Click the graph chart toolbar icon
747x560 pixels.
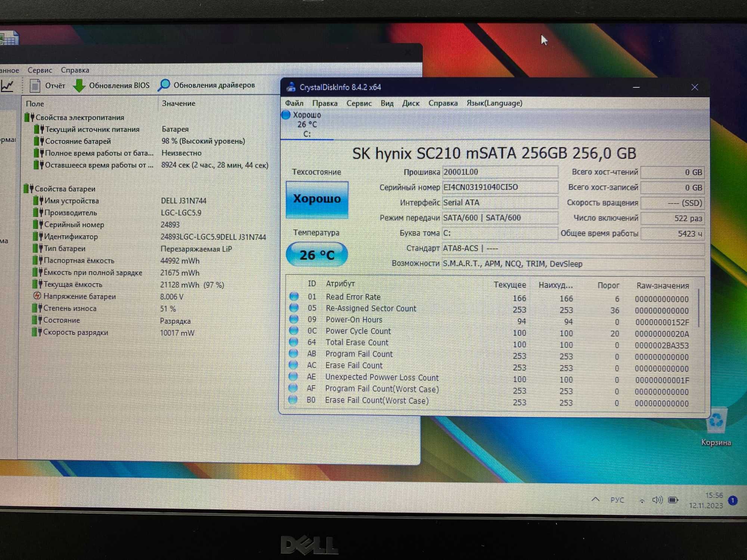tap(7, 86)
